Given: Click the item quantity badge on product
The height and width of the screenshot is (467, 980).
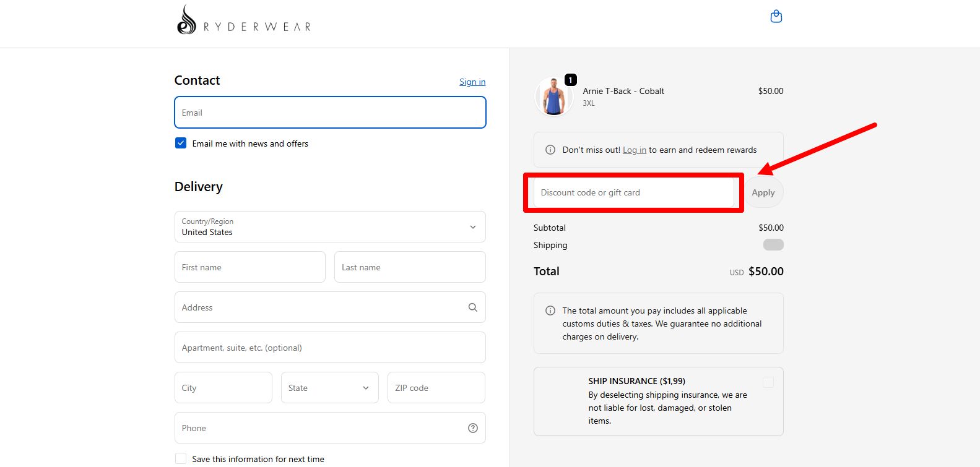Looking at the screenshot, I should [570, 80].
